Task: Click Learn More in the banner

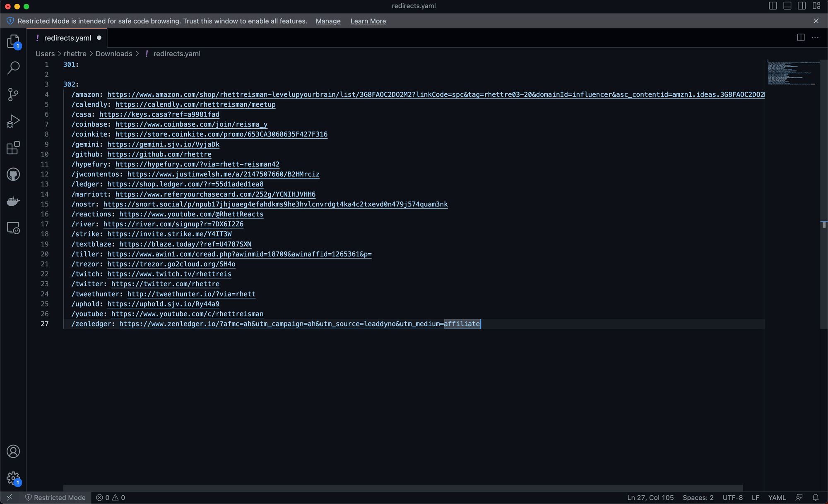Action: 368,21
